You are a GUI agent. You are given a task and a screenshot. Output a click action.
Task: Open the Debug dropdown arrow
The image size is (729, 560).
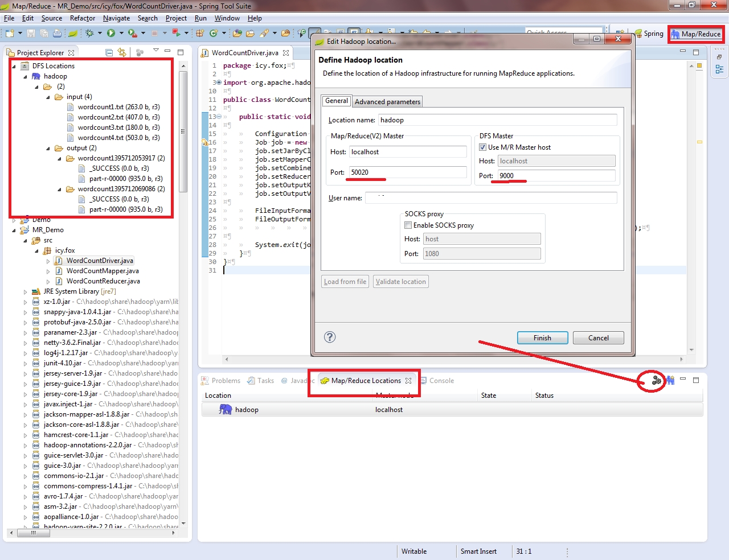[100, 34]
